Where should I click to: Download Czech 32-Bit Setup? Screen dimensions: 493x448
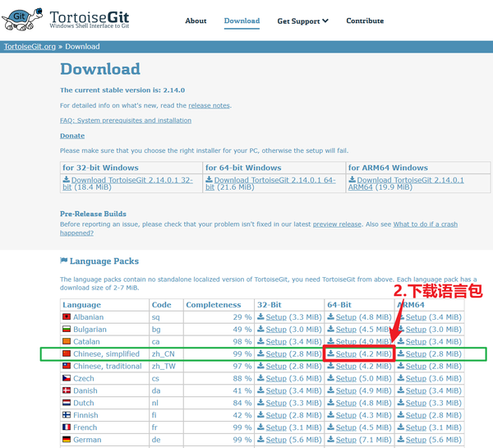coord(276,378)
